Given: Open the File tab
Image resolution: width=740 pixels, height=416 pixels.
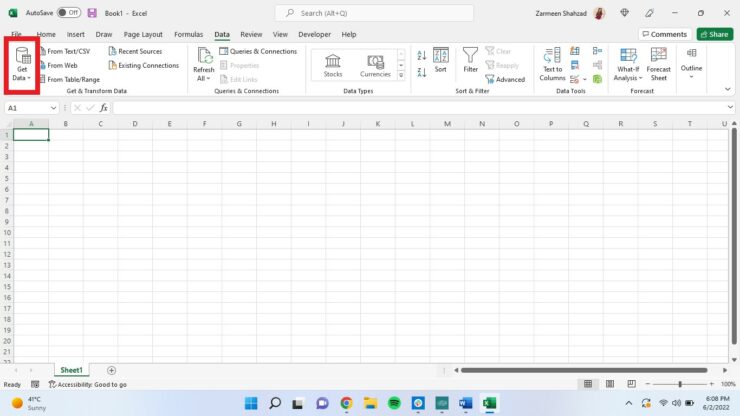Looking at the screenshot, I should coord(17,34).
